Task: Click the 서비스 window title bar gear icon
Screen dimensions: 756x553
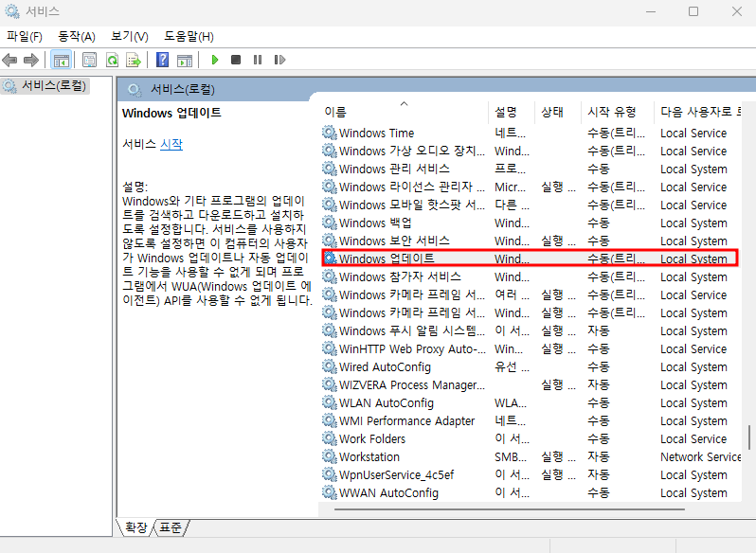Action: [12, 11]
